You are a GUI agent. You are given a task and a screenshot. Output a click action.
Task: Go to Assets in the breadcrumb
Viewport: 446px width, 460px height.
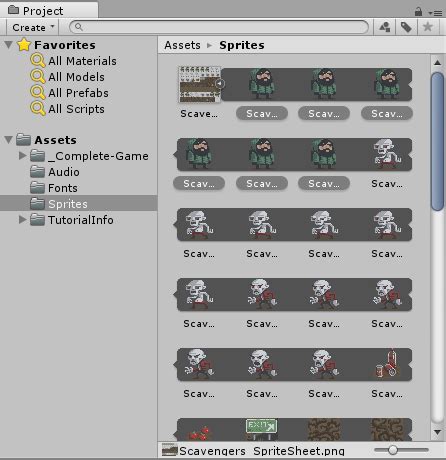pyautogui.click(x=182, y=45)
